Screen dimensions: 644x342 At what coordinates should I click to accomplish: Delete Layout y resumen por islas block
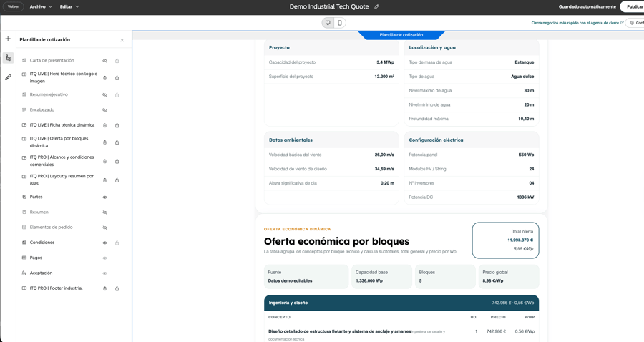tap(104, 180)
